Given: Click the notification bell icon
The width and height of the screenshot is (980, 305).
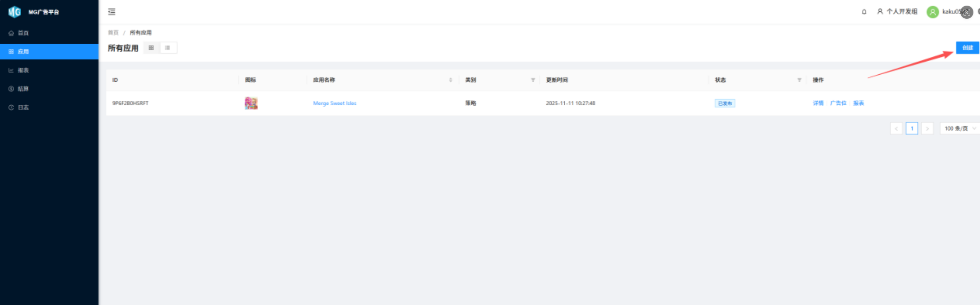Looking at the screenshot, I should point(864,12).
